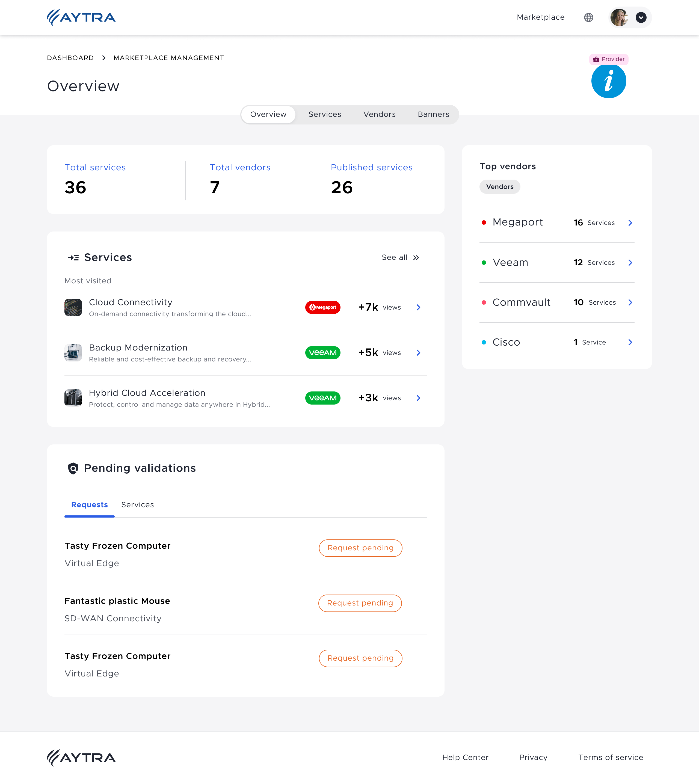Open the Commvault vendor chevron
699x784 pixels.
click(x=630, y=302)
